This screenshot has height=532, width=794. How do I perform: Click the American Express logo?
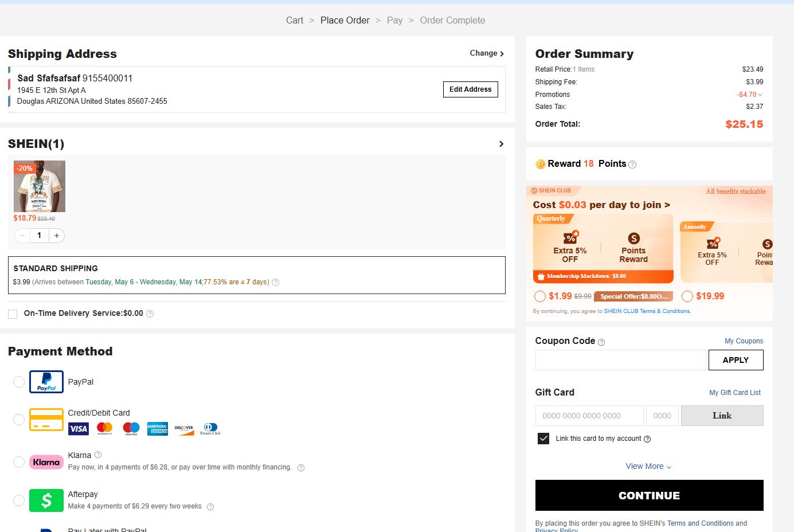pos(158,428)
